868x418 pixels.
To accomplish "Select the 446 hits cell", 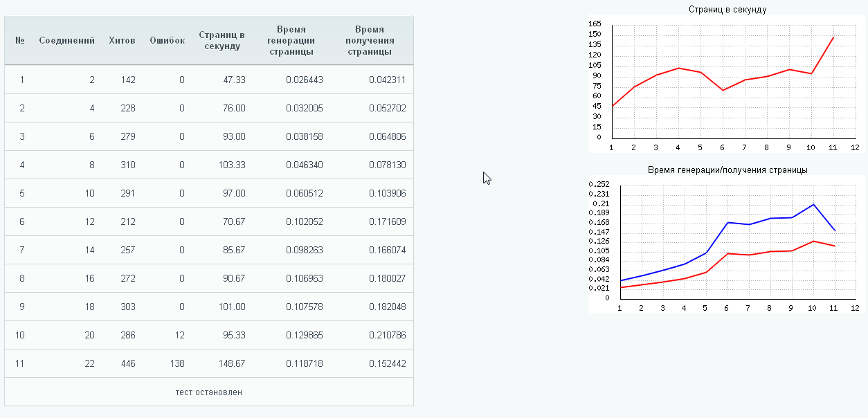I will coord(127,364).
